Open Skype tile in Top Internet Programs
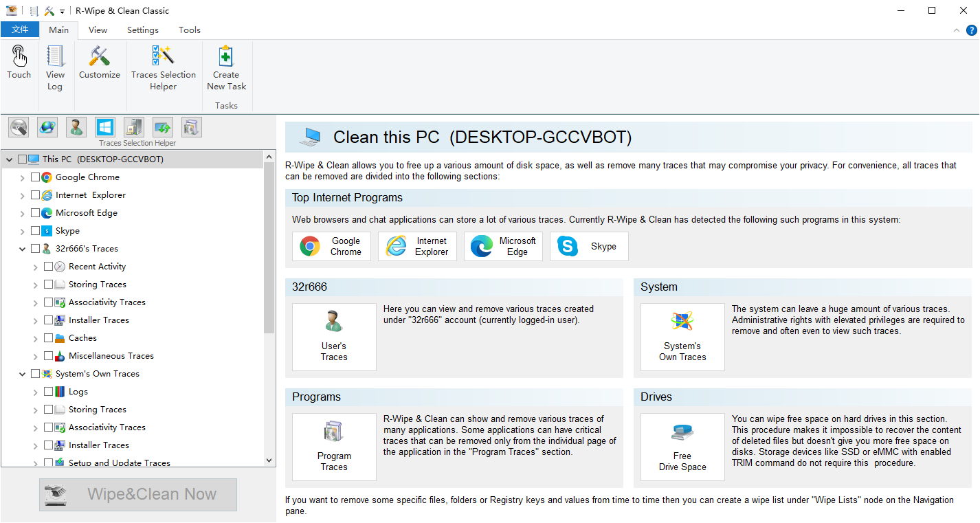980x523 pixels. (589, 246)
